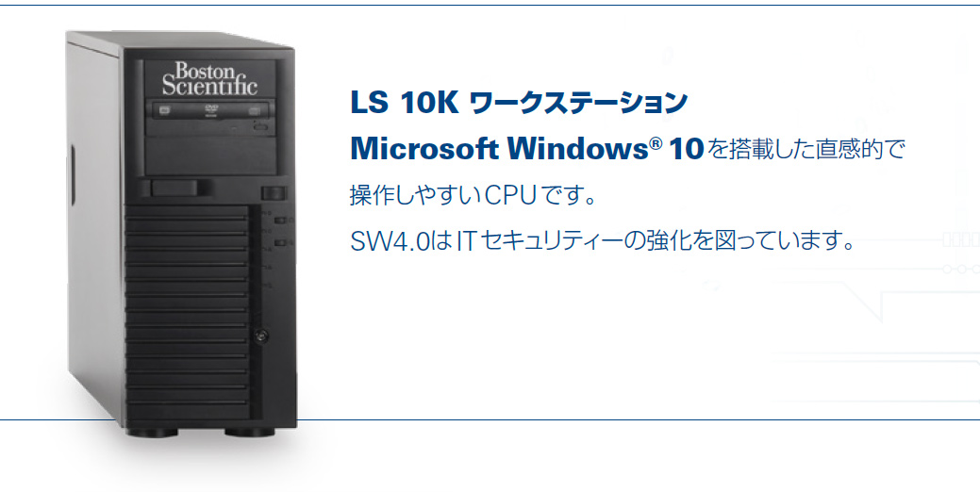Viewport: 980px width, 492px height.
Task: Click the SW4.0 ITセキュリティー sentence
Action: pyautogui.click(x=601, y=241)
